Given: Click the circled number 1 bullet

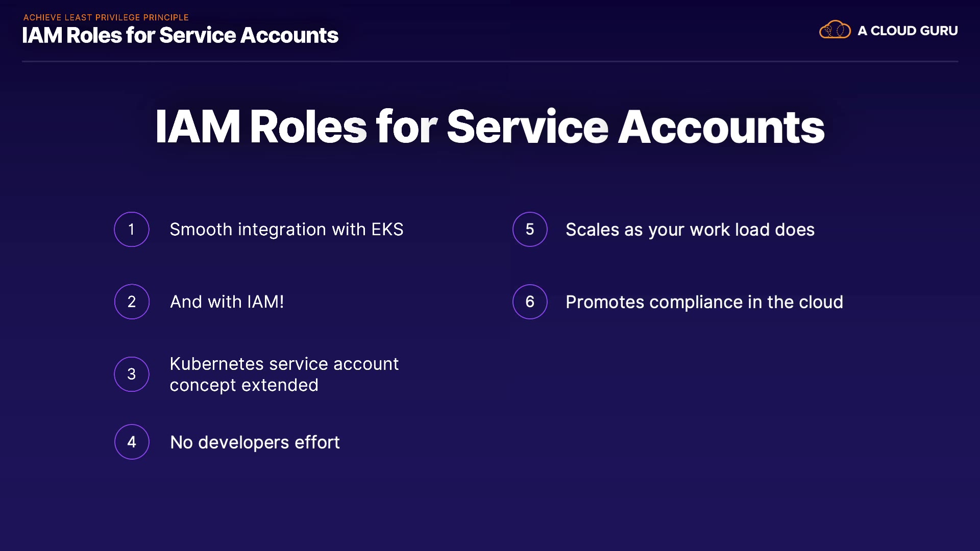Looking at the screenshot, I should [132, 230].
